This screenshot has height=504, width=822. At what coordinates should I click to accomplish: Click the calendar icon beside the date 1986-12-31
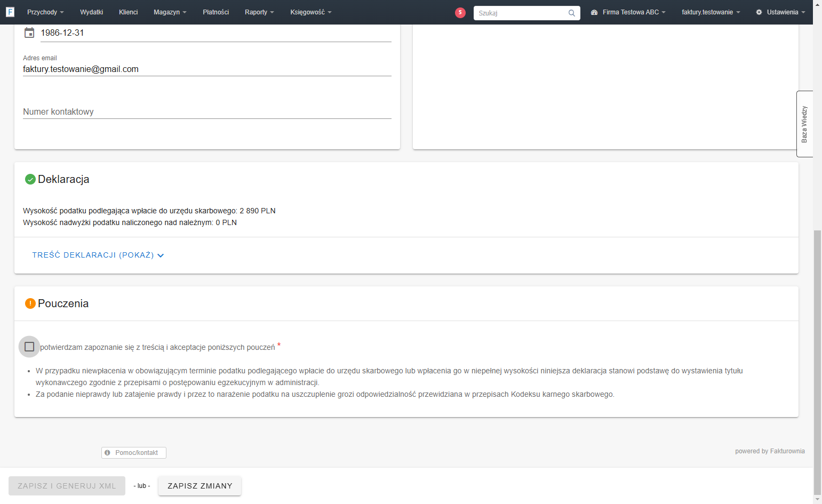click(29, 33)
